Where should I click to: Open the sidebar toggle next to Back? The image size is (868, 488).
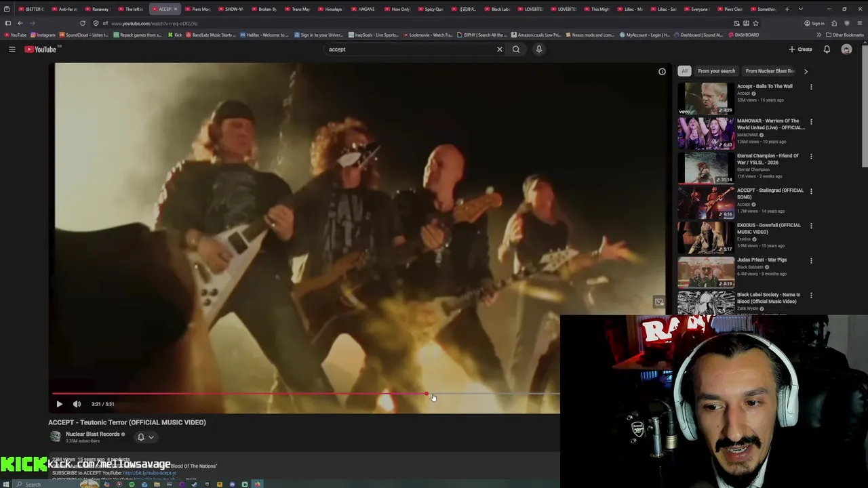8,23
